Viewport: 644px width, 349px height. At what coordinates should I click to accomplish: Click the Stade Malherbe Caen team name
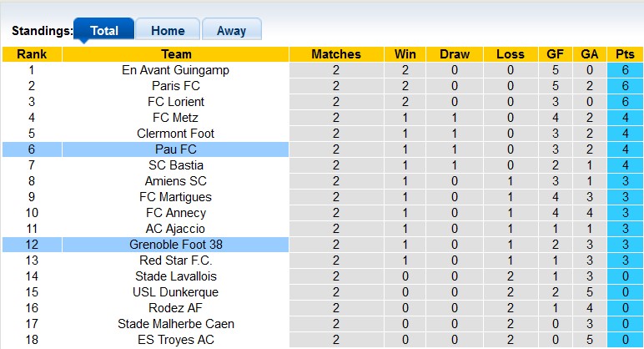tap(175, 324)
